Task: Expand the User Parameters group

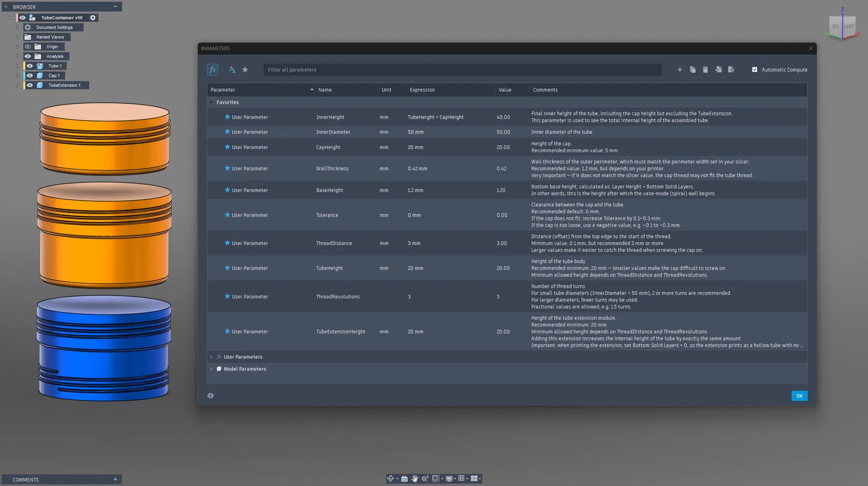Action: pyautogui.click(x=211, y=357)
